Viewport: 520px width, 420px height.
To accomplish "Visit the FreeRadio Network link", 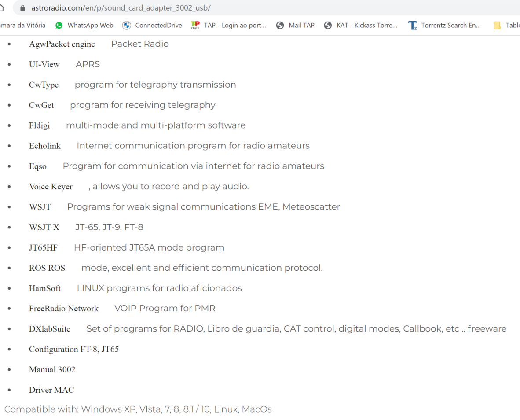I will [64, 309].
